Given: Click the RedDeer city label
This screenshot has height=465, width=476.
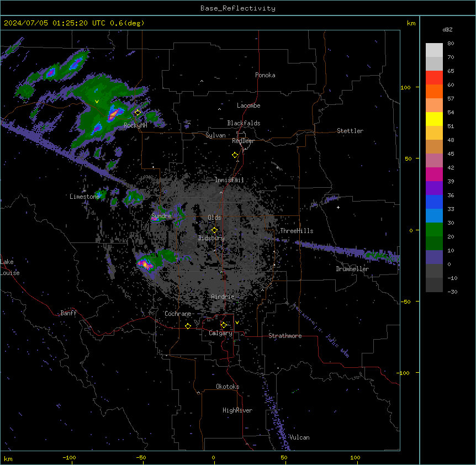Looking at the screenshot, I should [x=243, y=141].
